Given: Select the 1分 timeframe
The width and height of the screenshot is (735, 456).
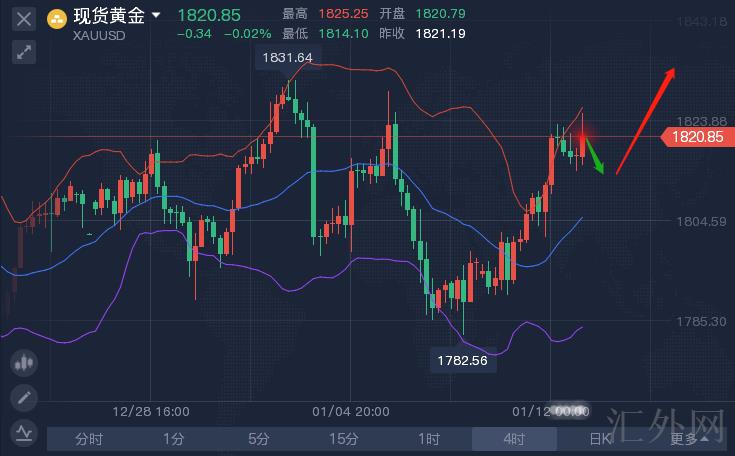Looking at the screenshot, I should pos(174,438).
